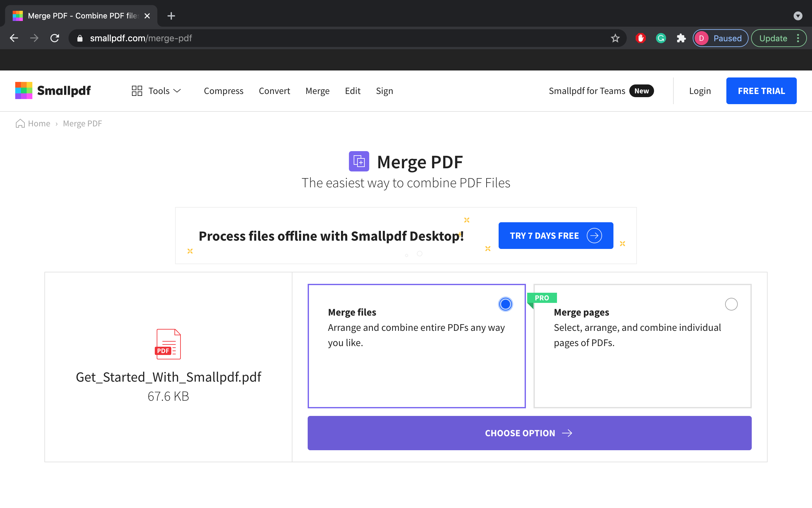Click the Merge PDF breadcrumb
The image size is (812, 508).
coord(82,123)
